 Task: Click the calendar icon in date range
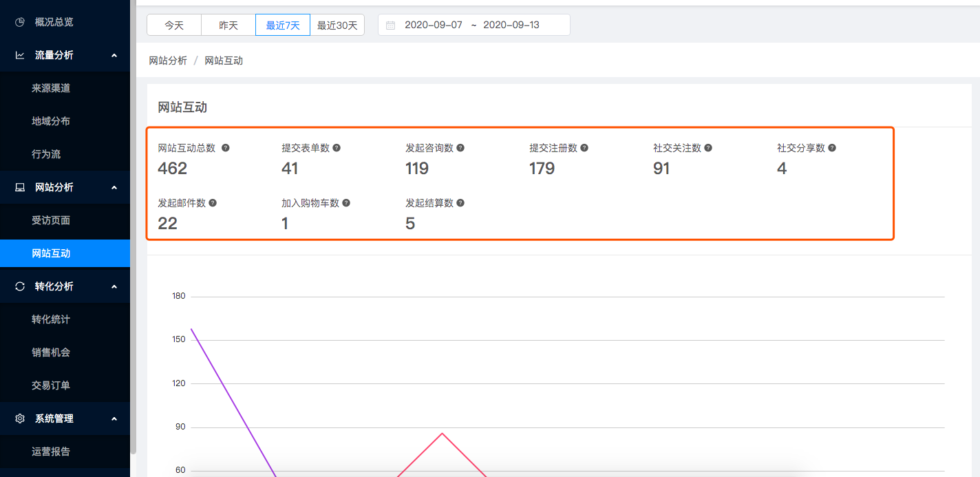click(x=391, y=25)
